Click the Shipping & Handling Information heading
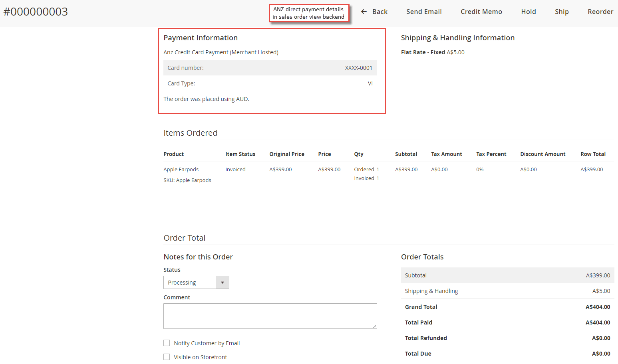The height and width of the screenshot is (364, 618). [x=457, y=38]
